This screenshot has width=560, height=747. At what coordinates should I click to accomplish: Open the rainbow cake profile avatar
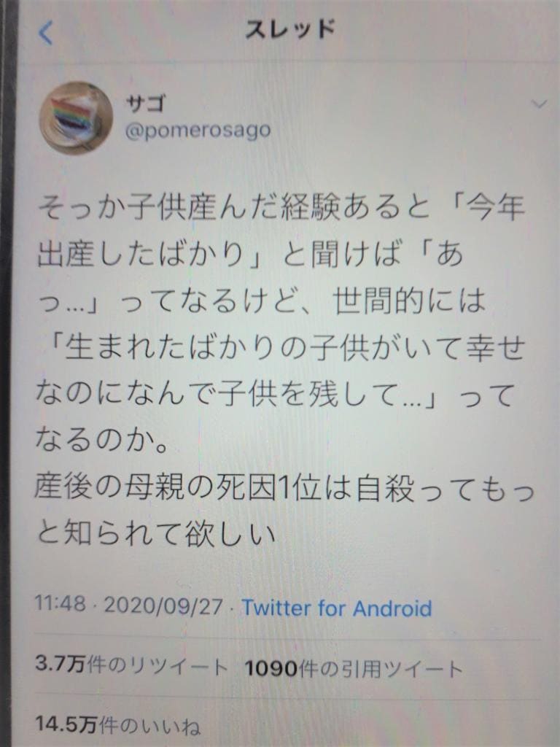pos(76,117)
